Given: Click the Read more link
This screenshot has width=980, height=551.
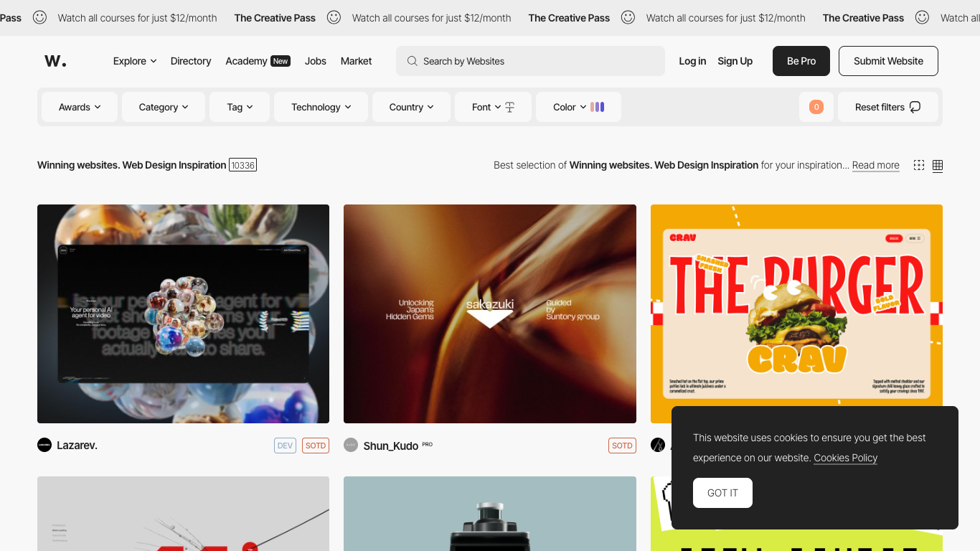Looking at the screenshot, I should click(875, 165).
